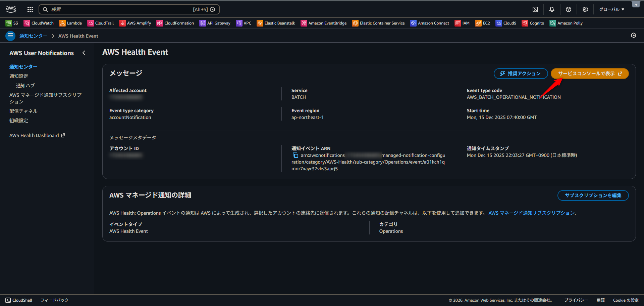Click サービスコンソールで表示 button

click(589, 74)
